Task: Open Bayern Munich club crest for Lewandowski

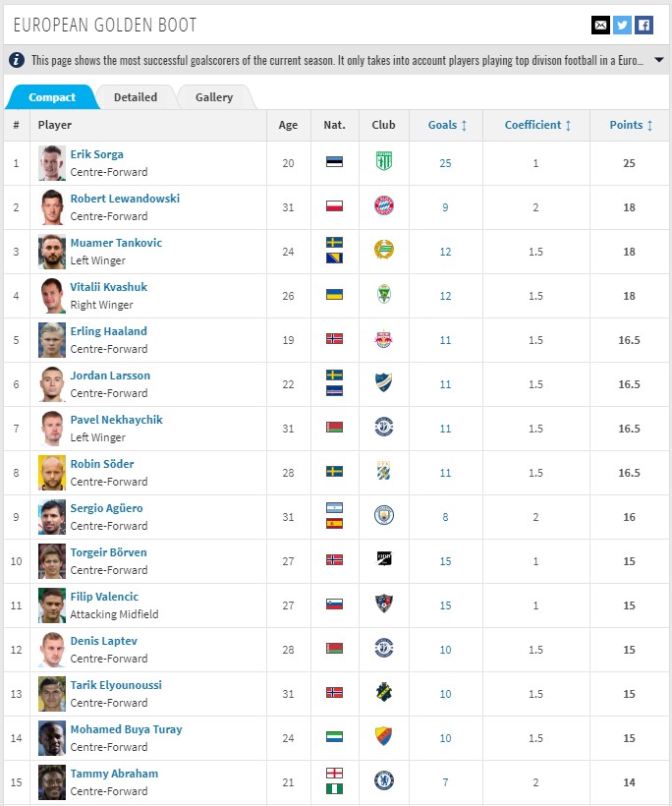Action: pyautogui.click(x=384, y=206)
